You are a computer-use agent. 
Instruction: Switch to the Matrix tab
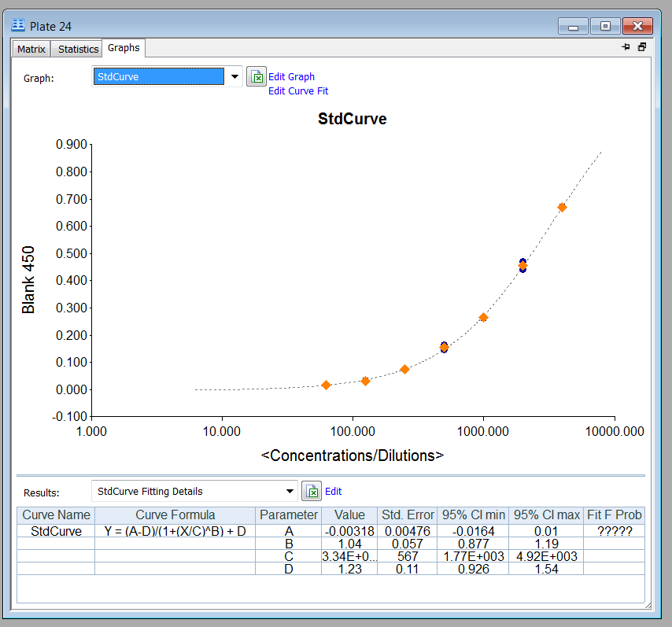click(31, 49)
